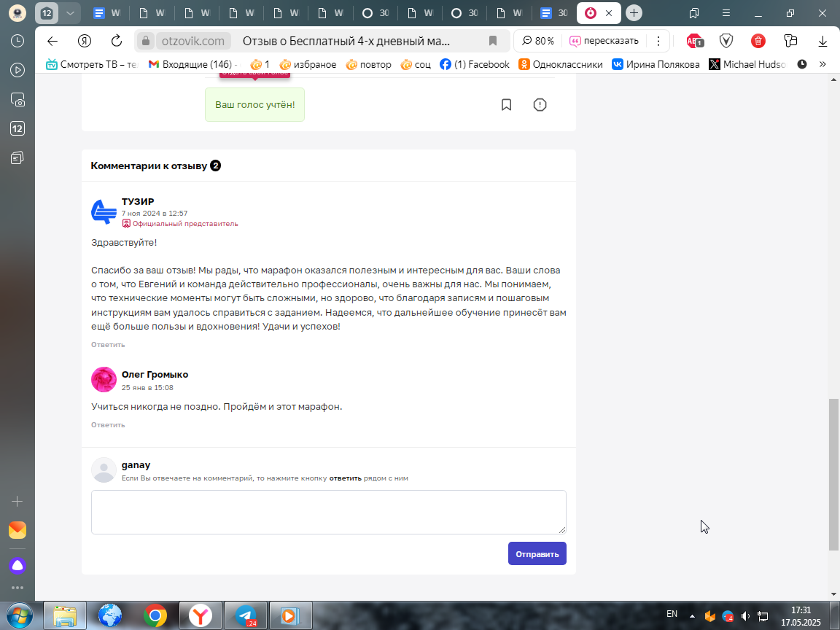Open the Facebook bookmark
The image size is (840, 630).
click(475, 64)
